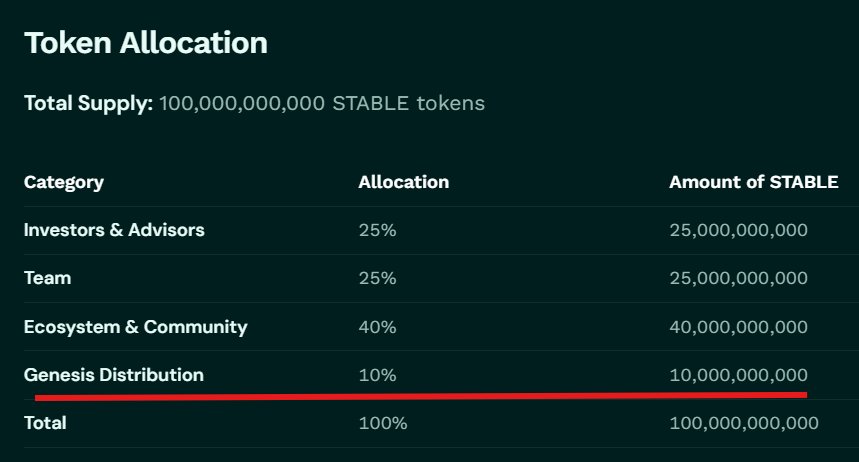Click the 100,000,000,000 STABLE tokens supply value
Screen dimensions: 859x462
click(x=321, y=103)
